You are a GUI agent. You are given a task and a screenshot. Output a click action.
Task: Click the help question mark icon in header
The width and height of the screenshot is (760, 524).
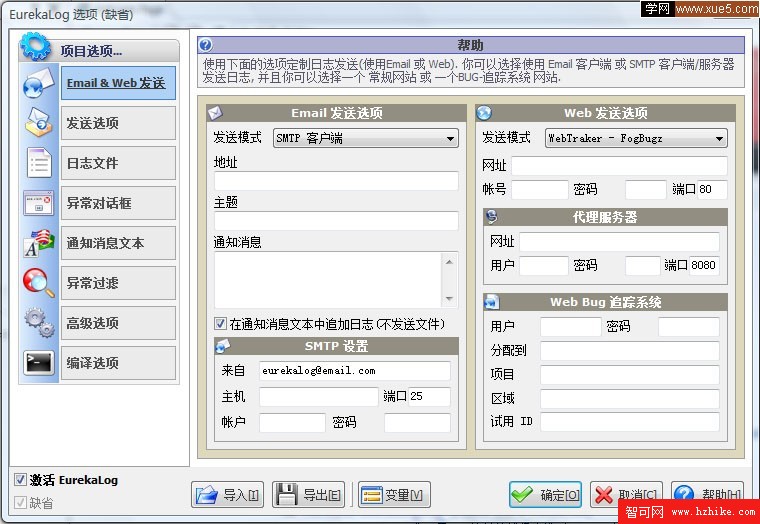click(x=206, y=45)
